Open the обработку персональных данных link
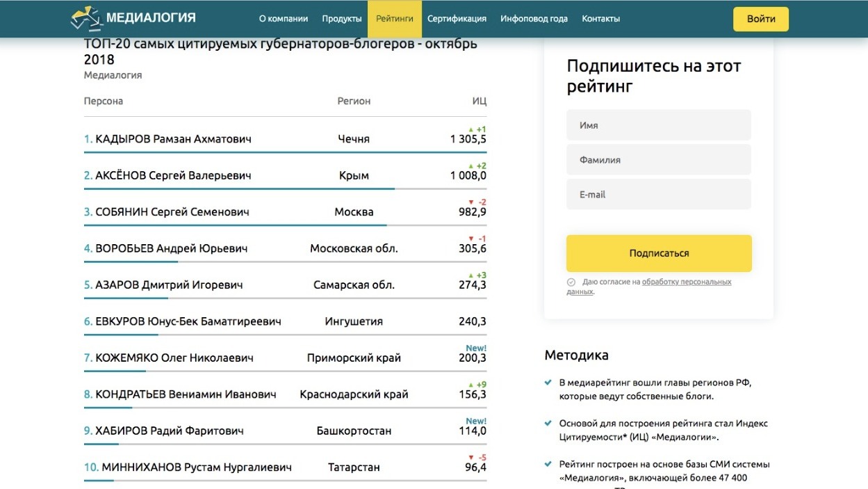Image resolution: width=868 pixels, height=489 pixels. (686, 282)
